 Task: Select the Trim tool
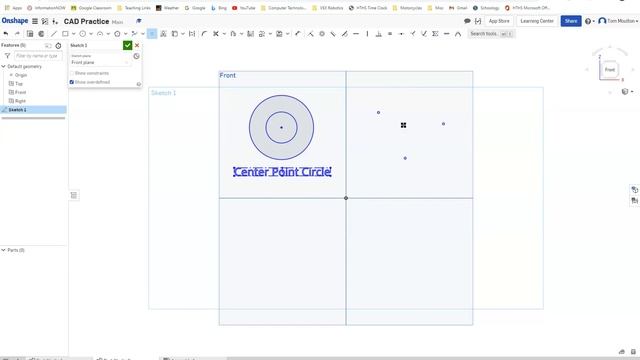(216, 34)
